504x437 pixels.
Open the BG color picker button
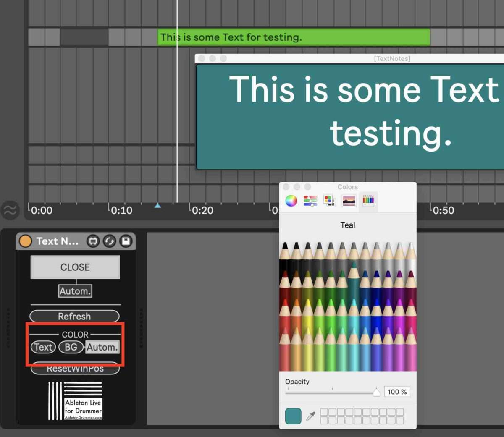pos(71,347)
